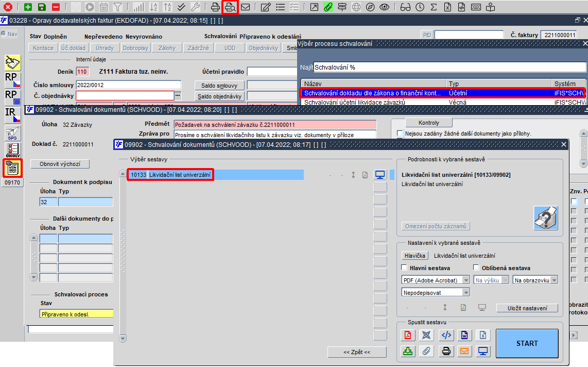588x367 pixels.
Task: Open the Úč.doklad tab
Action: pyautogui.click(x=74, y=48)
